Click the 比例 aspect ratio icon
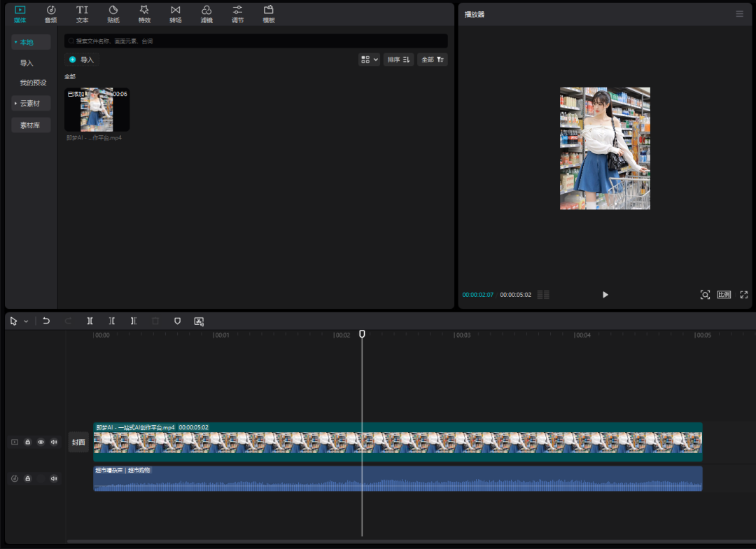This screenshot has height=549, width=756. (724, 295)
